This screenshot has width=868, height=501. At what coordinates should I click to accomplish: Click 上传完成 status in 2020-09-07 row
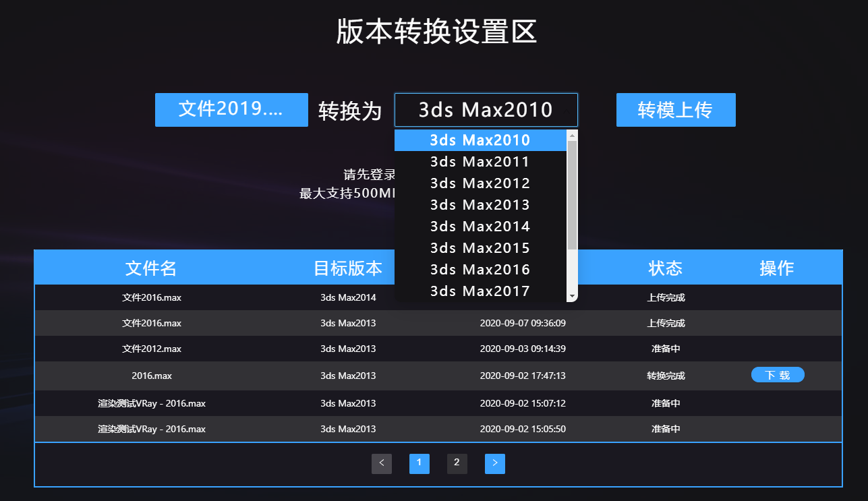coord(666,323)
